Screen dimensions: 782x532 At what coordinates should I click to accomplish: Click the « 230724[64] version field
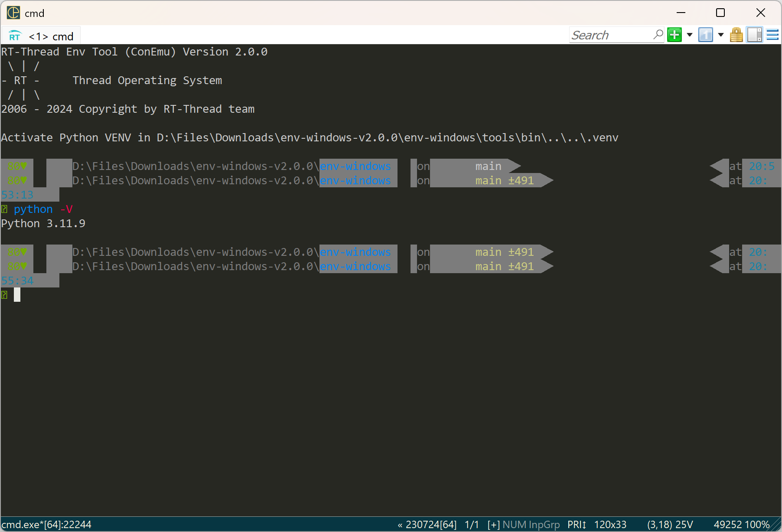click(x=427, y=525)
